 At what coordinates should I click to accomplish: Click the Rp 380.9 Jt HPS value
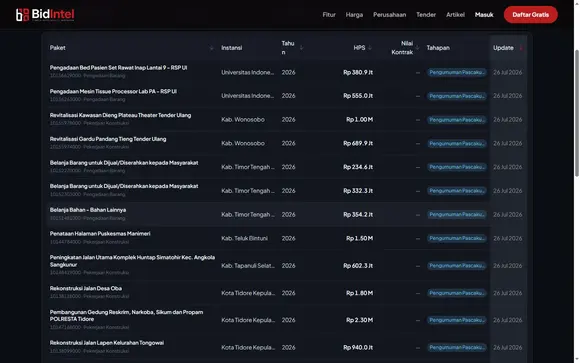click(358, 72)
